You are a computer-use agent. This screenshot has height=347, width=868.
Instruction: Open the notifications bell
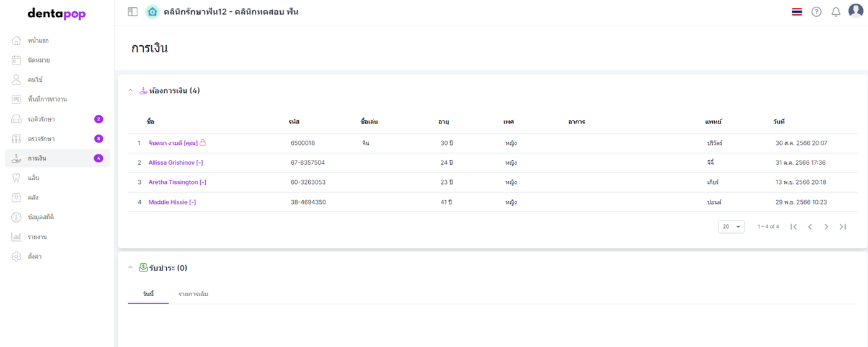click(836, 12)
